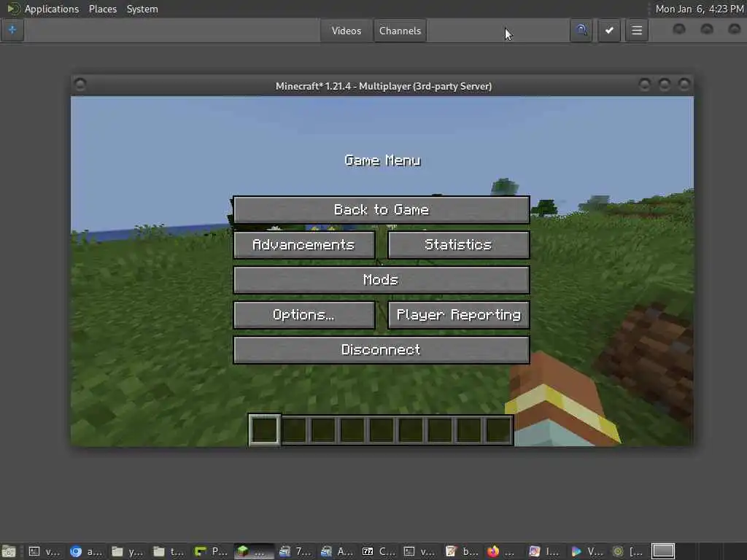Click the checkmark toolbar button
The image size is (747, 560).
point(609,31)
